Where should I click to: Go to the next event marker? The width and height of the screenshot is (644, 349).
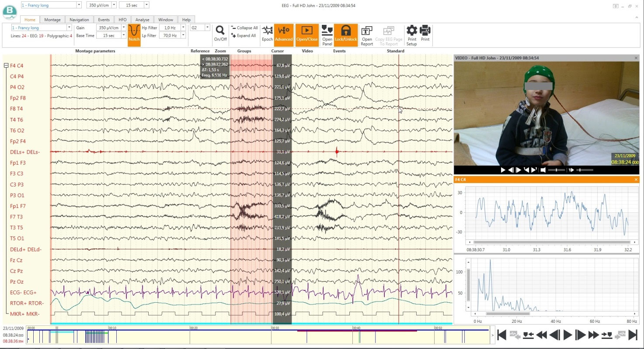click(606, 335)
